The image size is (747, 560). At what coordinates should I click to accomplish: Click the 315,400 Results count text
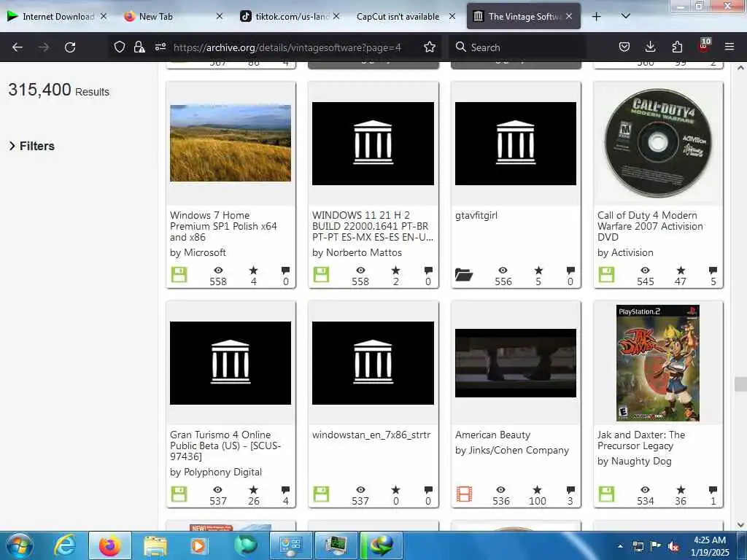(58, 90)
